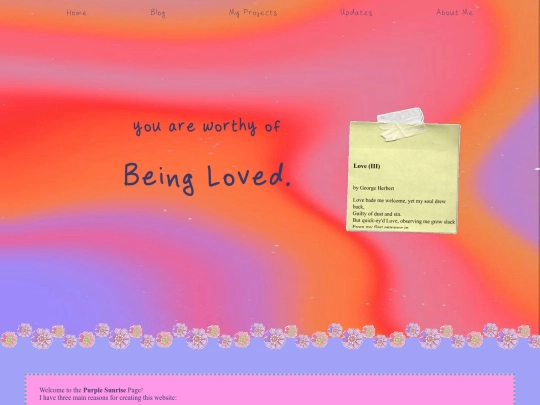
Task: Click the poem line "Guilty of dust and sin."
Action: 377,214
